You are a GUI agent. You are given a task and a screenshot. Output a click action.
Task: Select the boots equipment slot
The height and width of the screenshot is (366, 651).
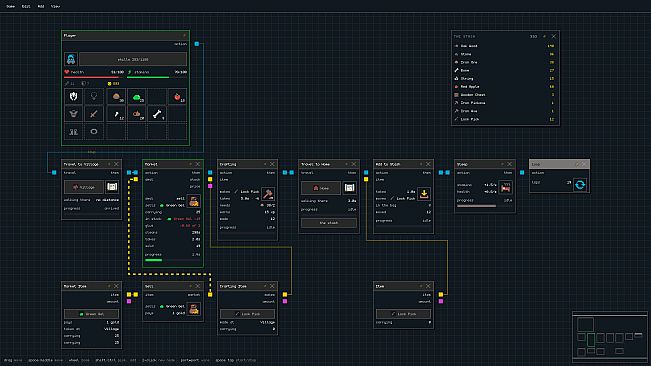[x=73, y=132]
